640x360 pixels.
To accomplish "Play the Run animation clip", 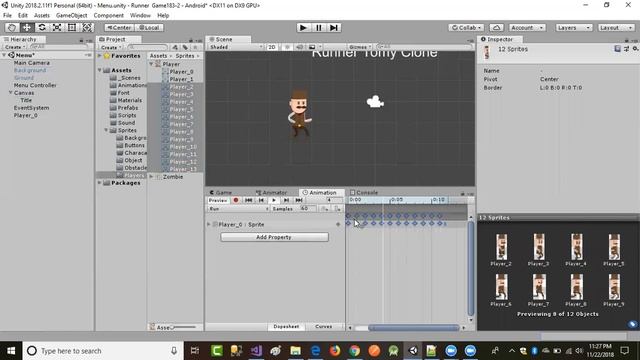I will pos(274,200).
